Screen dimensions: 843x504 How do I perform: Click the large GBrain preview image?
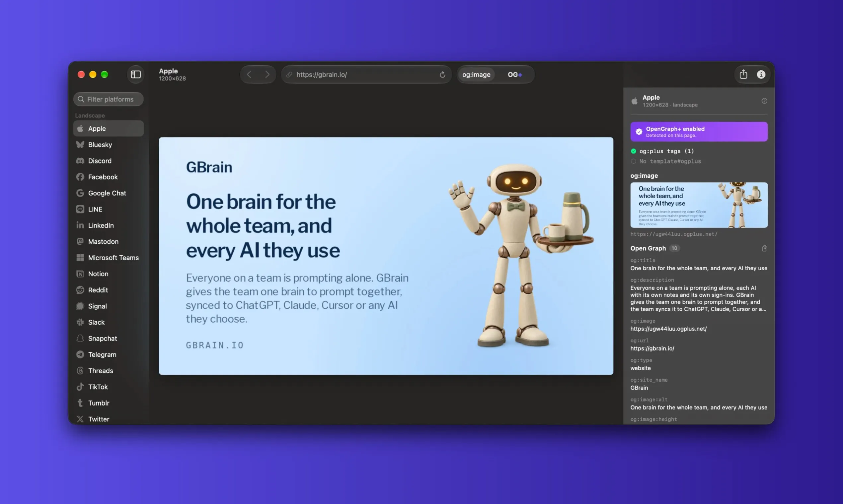(386, 256)
